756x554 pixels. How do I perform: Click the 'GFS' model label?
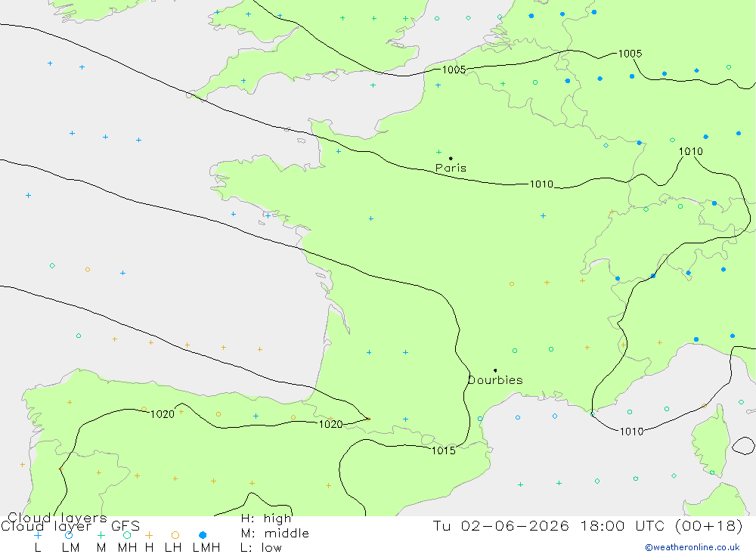tap(125, 526)
